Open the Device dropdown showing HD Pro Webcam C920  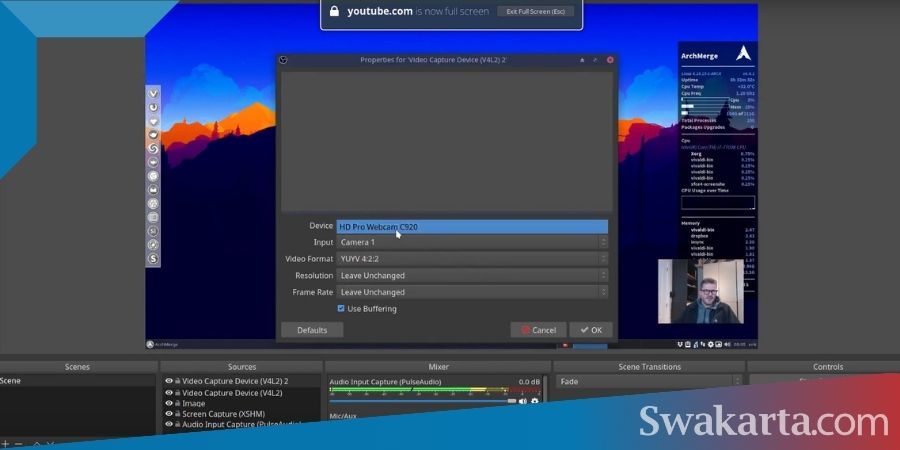[x=472, y=227]
